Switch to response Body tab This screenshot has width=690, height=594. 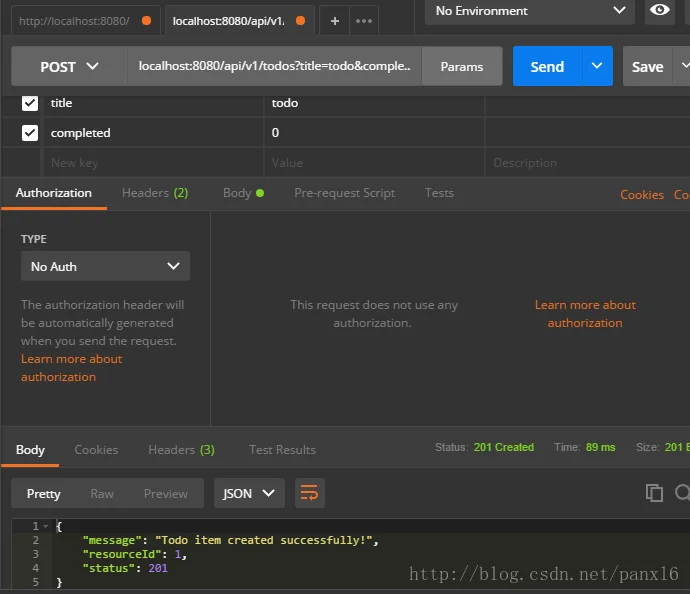point(30,450)
